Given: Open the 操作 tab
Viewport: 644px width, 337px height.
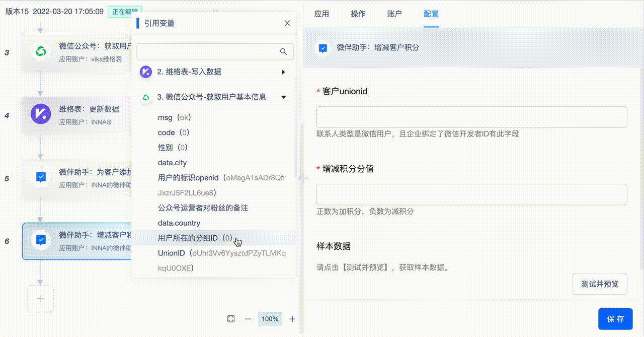Looking at the screenshot, I should (358, 14).
